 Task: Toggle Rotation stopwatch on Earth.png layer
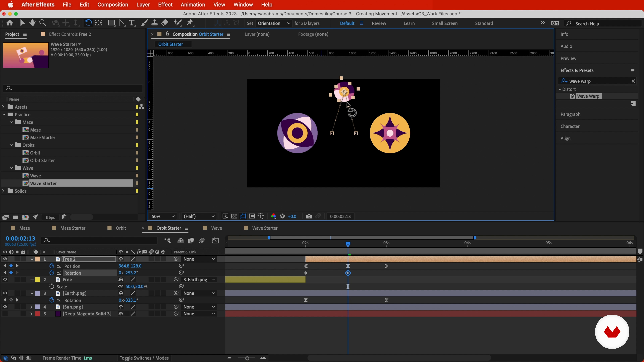pos(52,300)
